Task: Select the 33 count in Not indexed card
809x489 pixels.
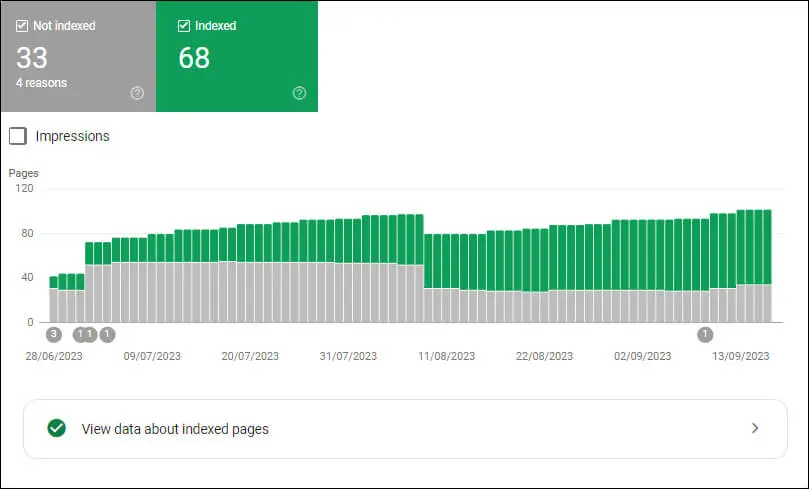Action: pyautogui.click(x=32, y=58)
